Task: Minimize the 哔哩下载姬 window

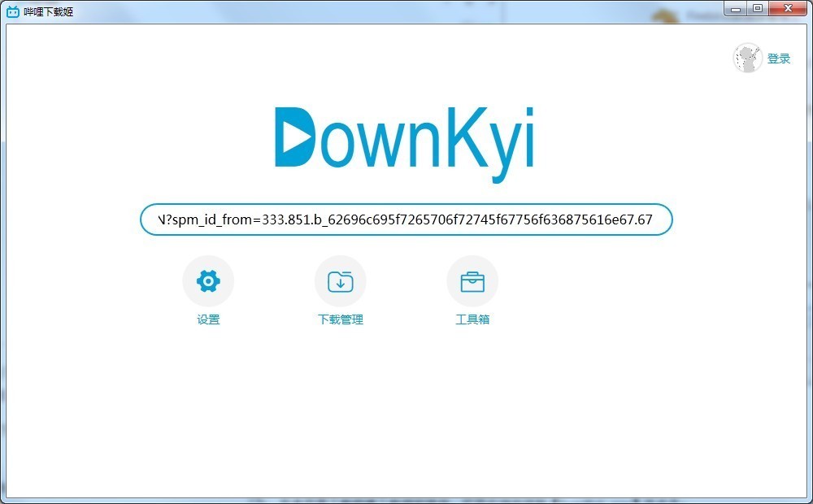Action: (735, 9)
